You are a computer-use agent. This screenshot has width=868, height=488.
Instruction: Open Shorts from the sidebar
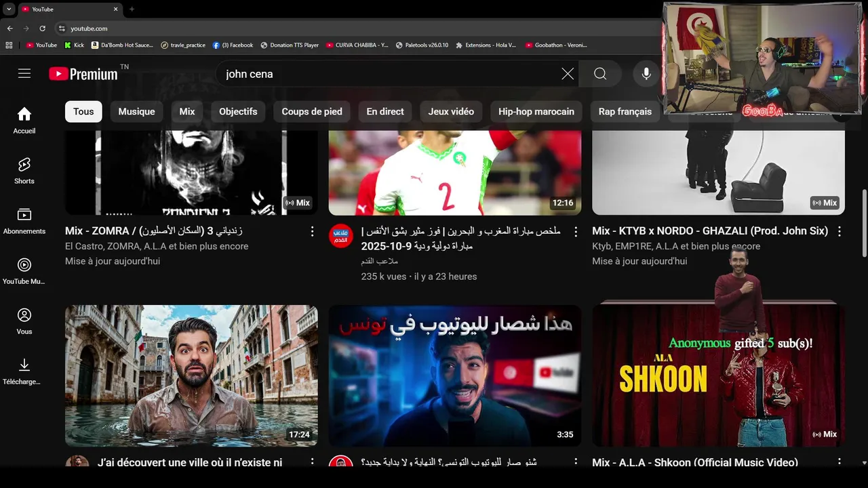pos(24,171)
